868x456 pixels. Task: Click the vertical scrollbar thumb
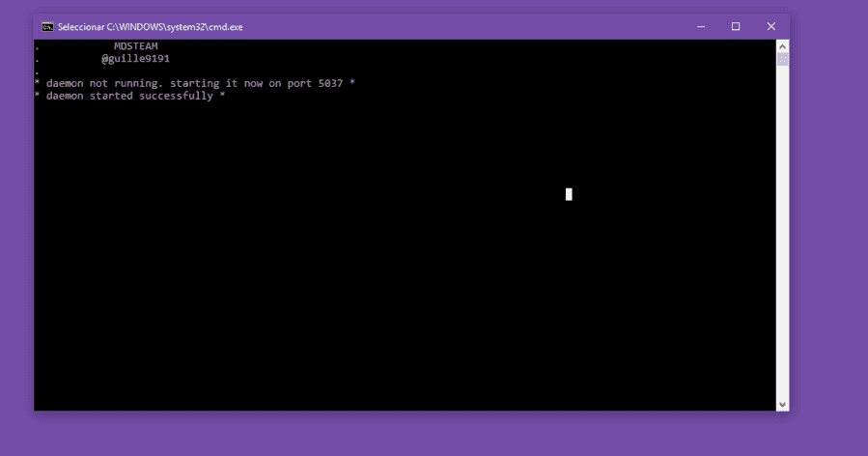[782, 59]
